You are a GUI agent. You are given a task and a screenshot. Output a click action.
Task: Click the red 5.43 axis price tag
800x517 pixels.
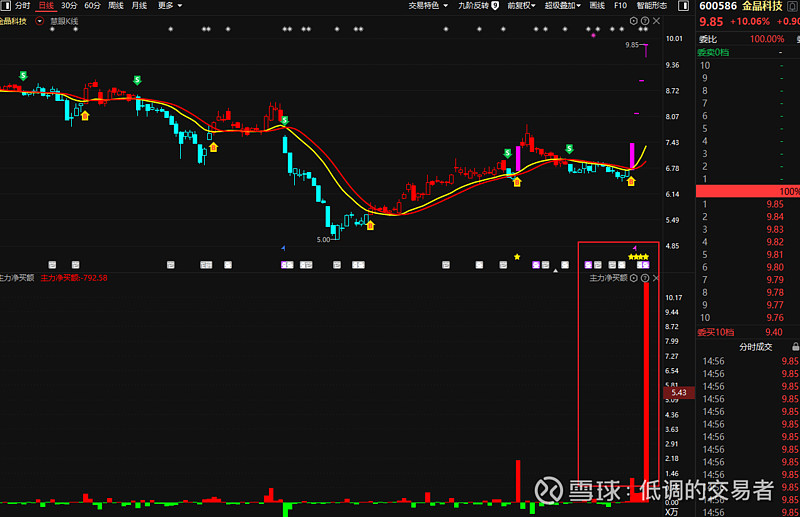[x=679, y=392]
